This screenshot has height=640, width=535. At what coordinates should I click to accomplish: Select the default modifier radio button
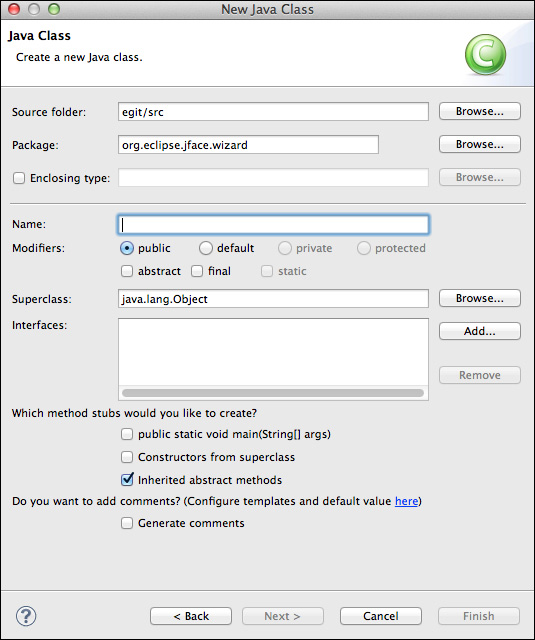click(x=206, y=248)
